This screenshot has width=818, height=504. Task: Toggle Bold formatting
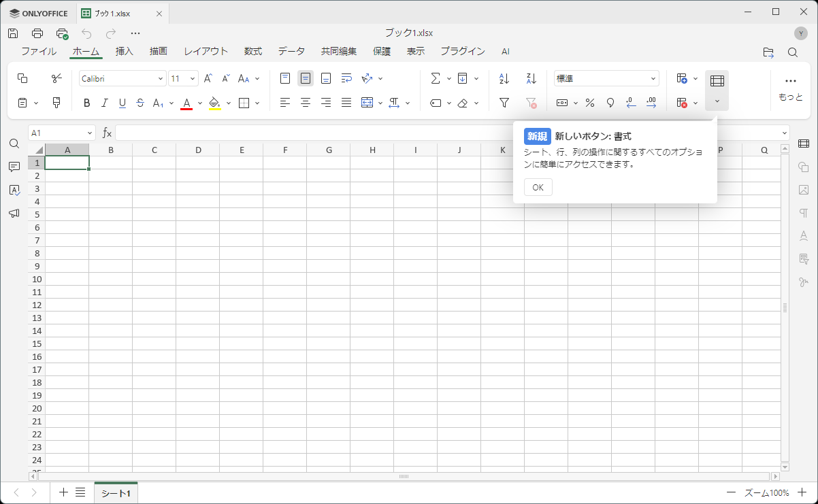86,103
